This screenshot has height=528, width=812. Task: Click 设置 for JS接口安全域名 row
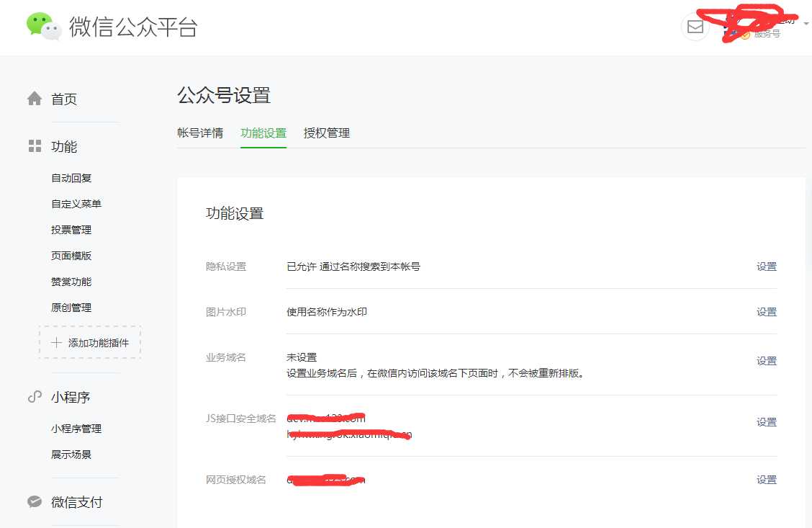click(767, 422)
